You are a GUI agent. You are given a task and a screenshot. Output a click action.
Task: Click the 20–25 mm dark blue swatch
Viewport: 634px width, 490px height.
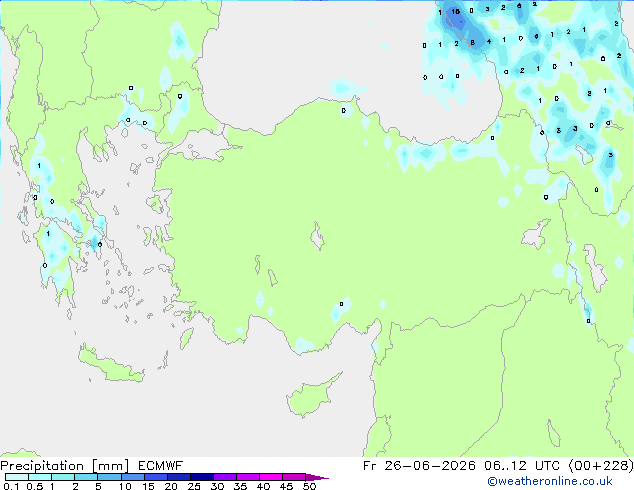pos(179,477)
